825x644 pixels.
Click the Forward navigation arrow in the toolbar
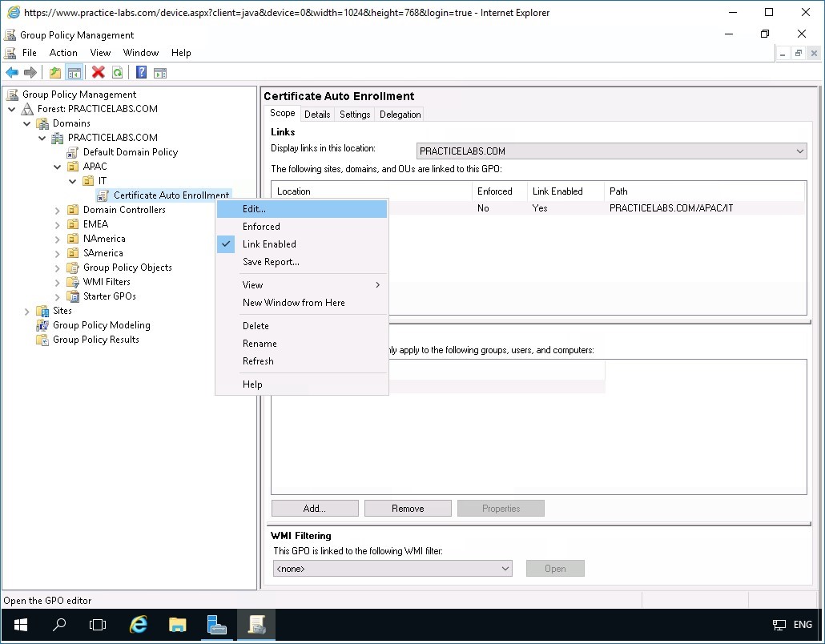[30, 72]
